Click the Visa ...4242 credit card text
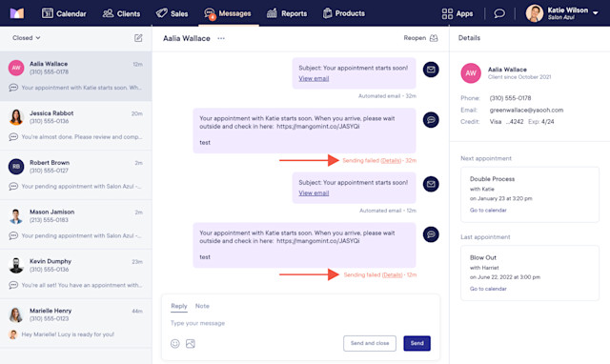 [506, 122]
